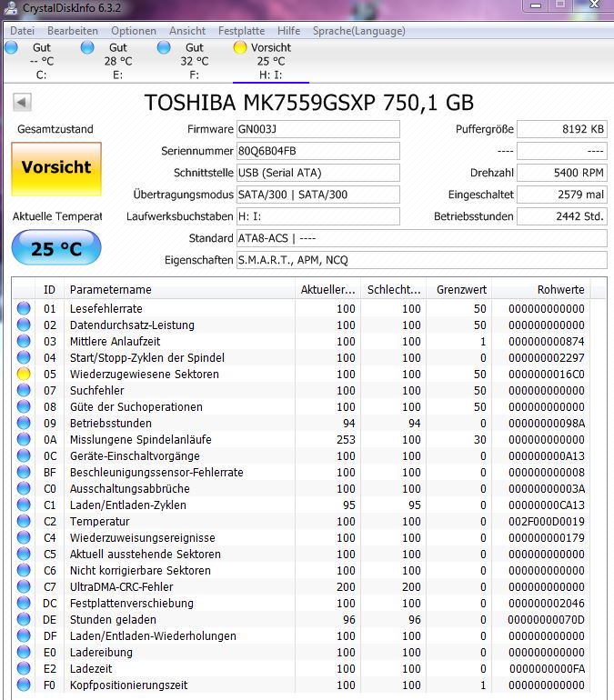Click the previous disk arrow button
The width and height of the screenshot is (614, 700).
(22, 102)
